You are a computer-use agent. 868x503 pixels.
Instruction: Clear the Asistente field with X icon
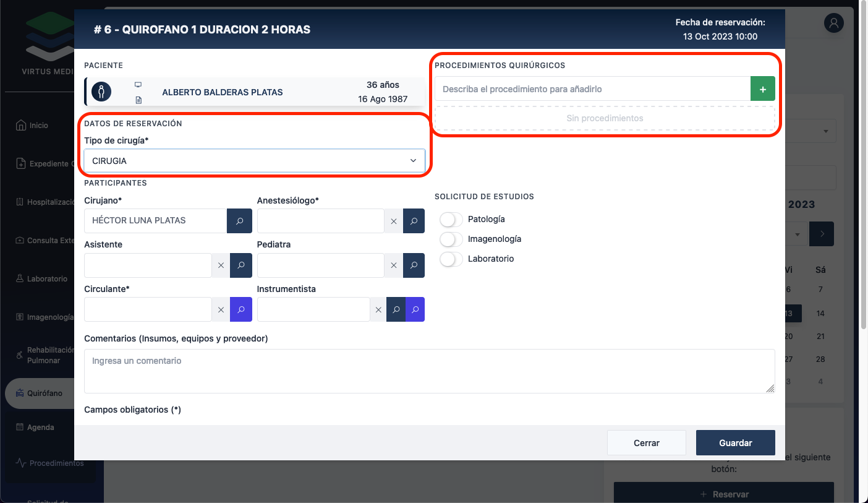[x=221, y=265]
